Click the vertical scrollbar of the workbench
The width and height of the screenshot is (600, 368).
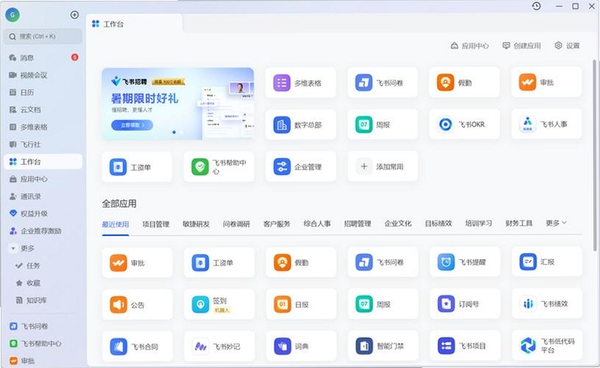pos(595,155)
